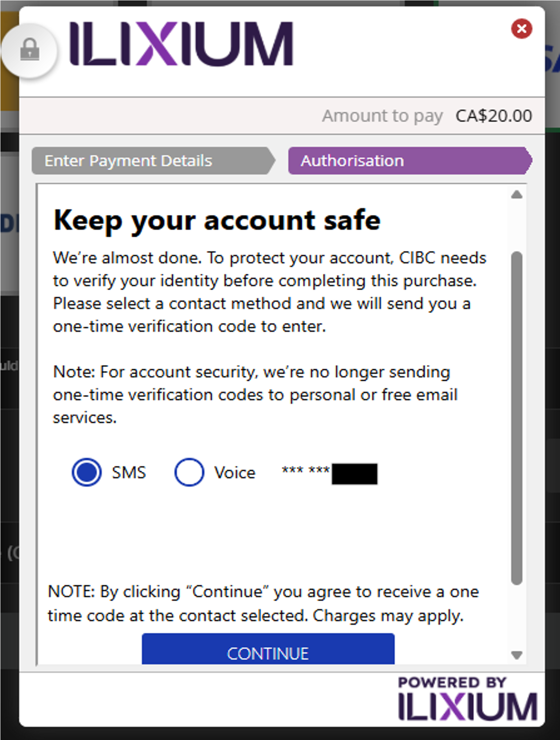Click the Keep your account safe heading
The width and height of the screenshot is (560, 740).
217,220
